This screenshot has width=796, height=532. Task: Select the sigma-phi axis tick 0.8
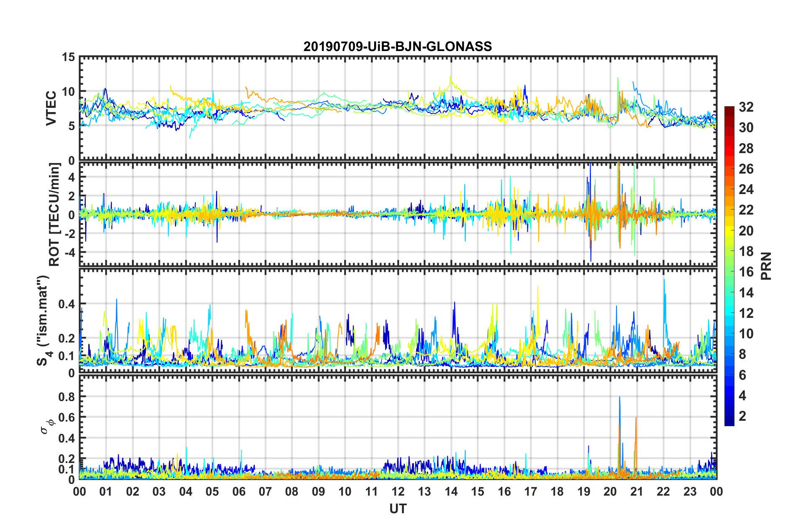point(67,396)
